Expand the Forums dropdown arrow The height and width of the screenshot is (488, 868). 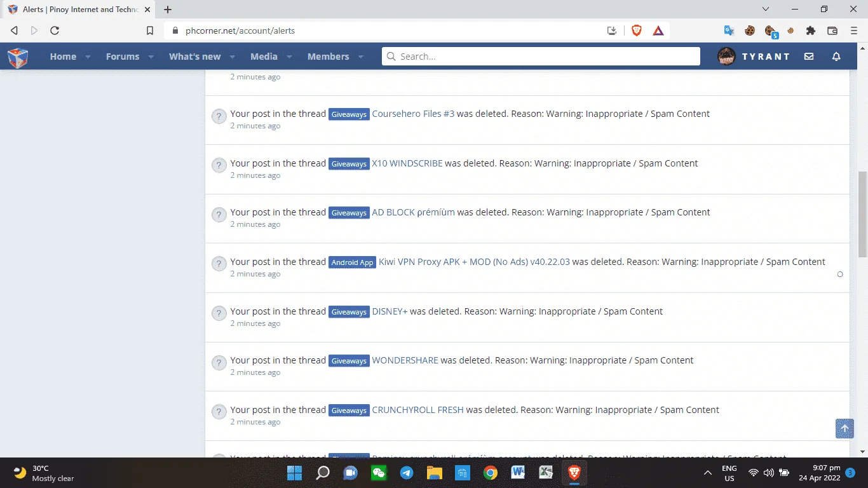151,57
